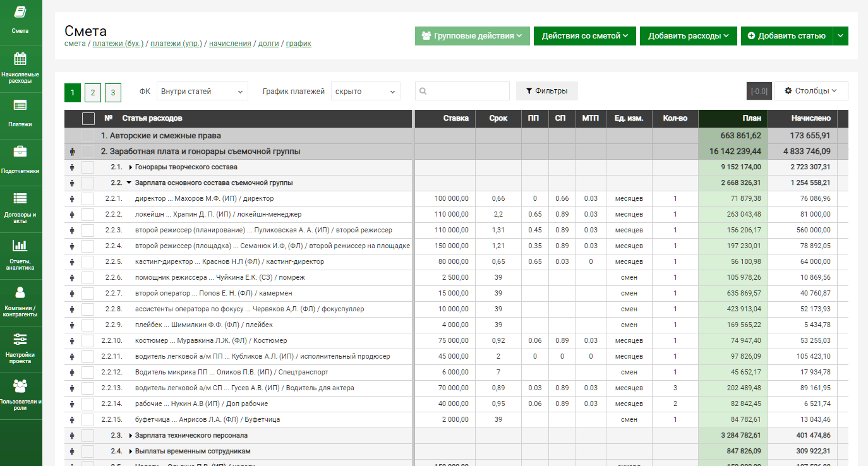Viewport: 868px width, 466px height.
Task: Open the Фильтры button
Action: pyautogui.click(x=547, y=91)
